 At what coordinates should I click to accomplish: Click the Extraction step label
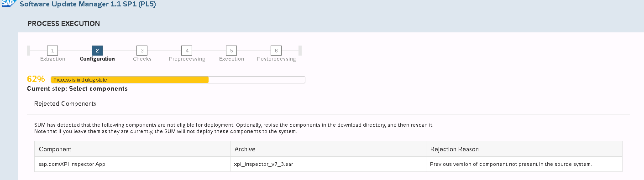tap(52, 59)
